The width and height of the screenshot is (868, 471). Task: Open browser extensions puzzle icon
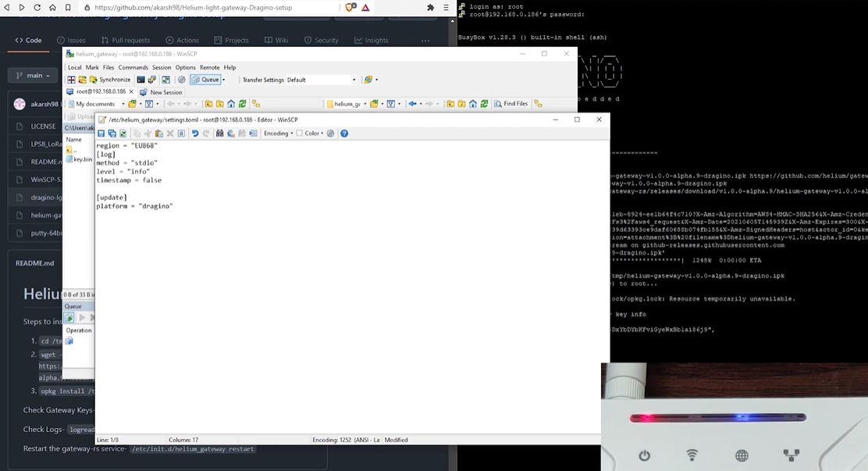click(430, 7)
